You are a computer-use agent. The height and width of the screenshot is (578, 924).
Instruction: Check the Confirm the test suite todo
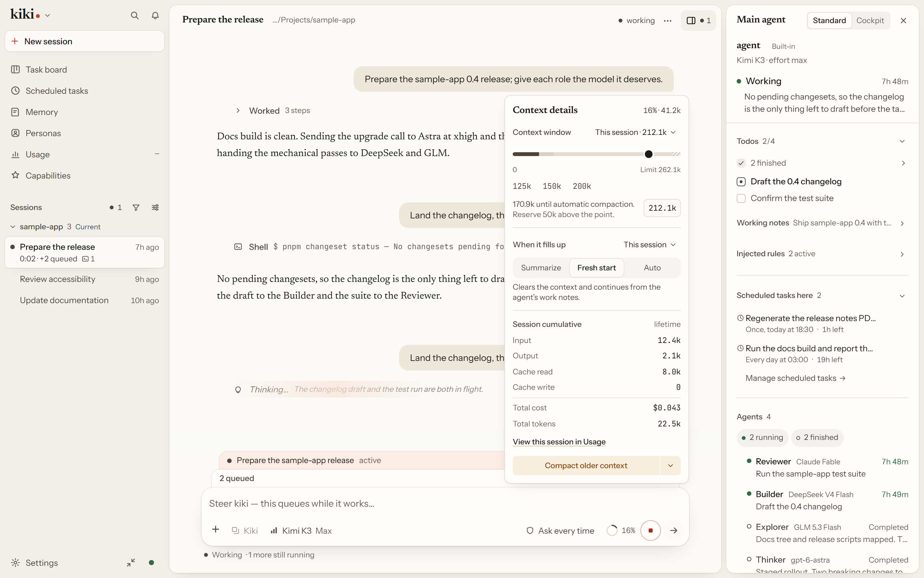[741, 198]
